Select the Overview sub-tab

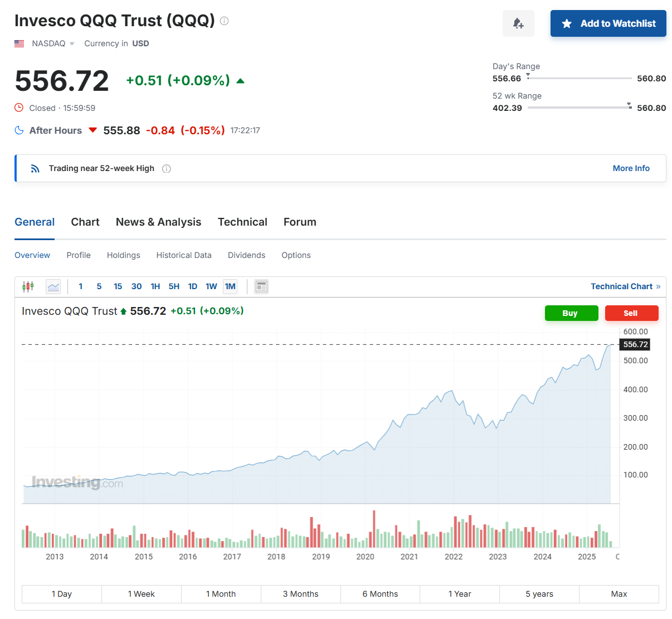click(x=32, y=255)
